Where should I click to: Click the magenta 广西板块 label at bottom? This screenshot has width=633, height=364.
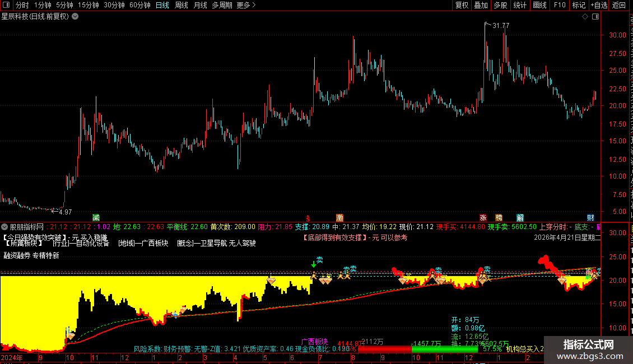coord(314,342)
